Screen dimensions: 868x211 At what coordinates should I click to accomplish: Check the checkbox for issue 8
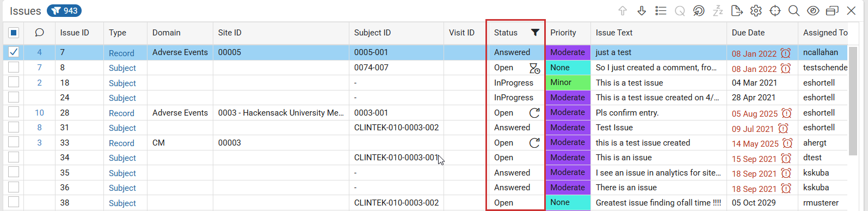point(14,68)
